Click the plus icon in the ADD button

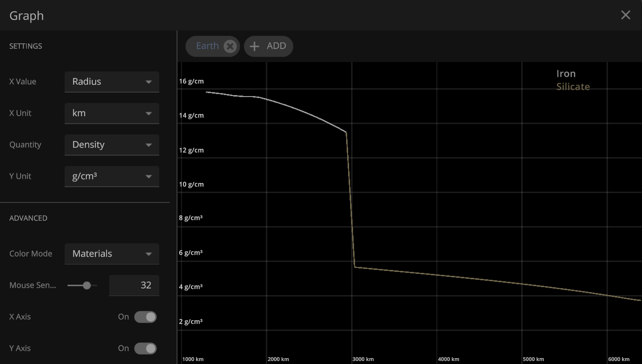click(254, 46)
